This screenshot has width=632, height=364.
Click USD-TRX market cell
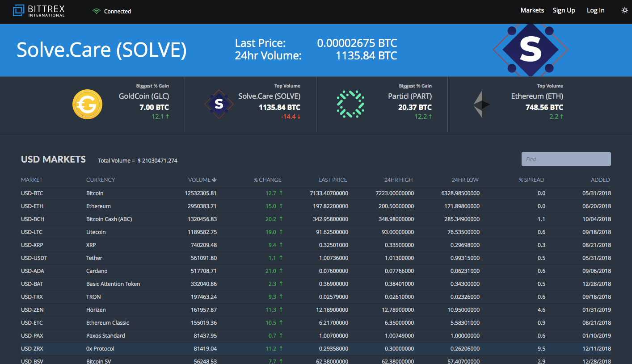click(32, 297)
